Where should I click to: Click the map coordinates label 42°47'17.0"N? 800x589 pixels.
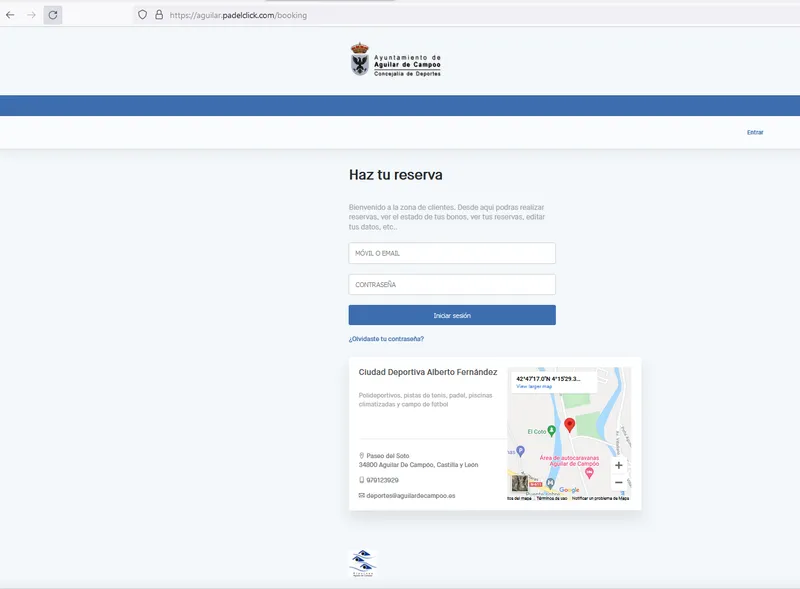coord(548,379)
